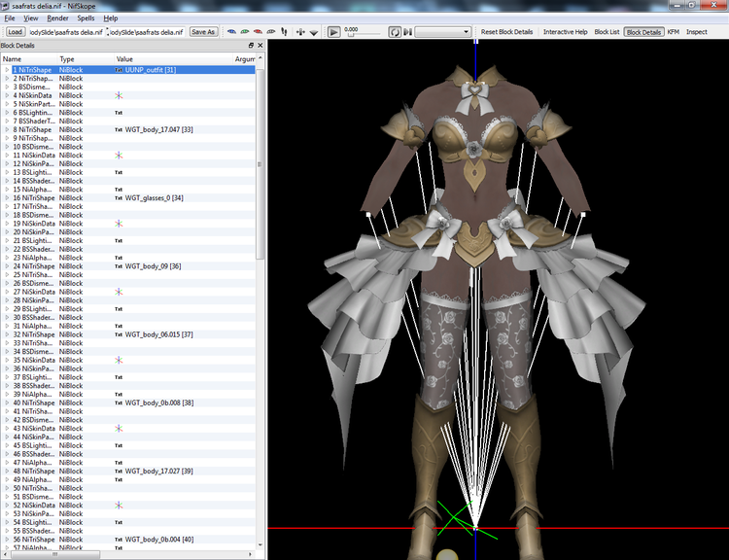
Task: Select the green Front view icon
Action: [245, 32]
